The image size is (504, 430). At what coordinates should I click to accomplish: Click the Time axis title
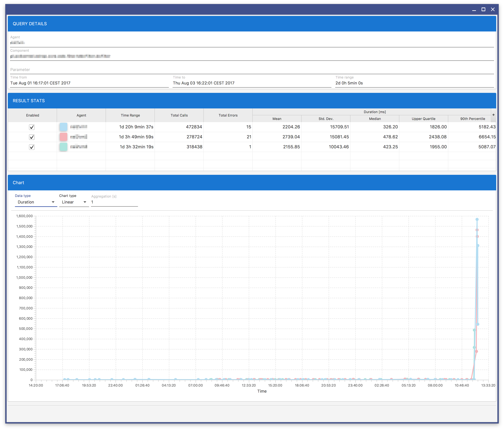tap(262, 391)
